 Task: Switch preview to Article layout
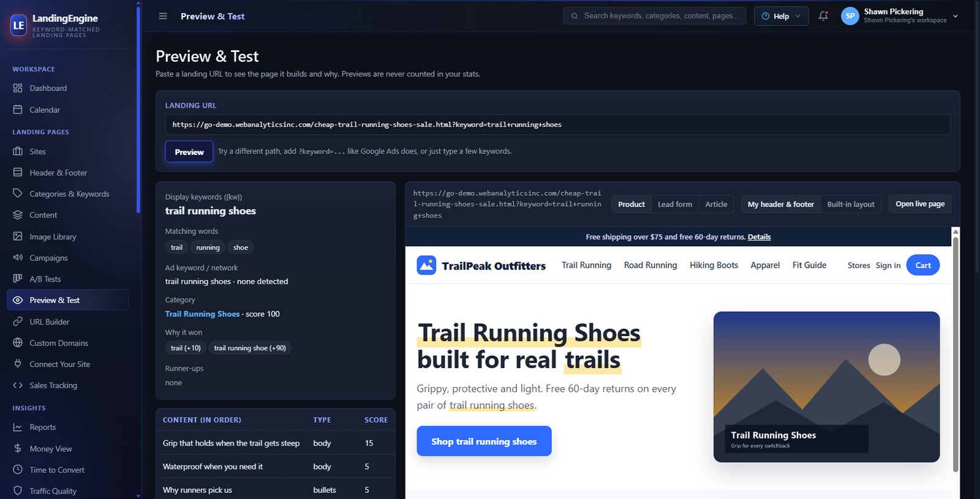tap(716, 204)
